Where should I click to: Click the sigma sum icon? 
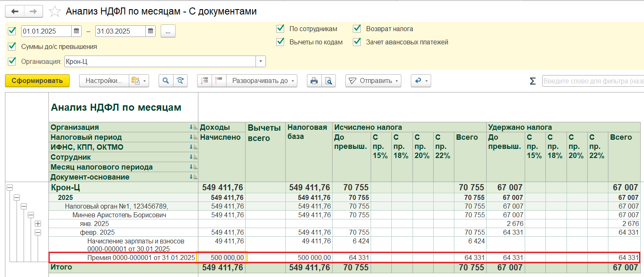533,81
